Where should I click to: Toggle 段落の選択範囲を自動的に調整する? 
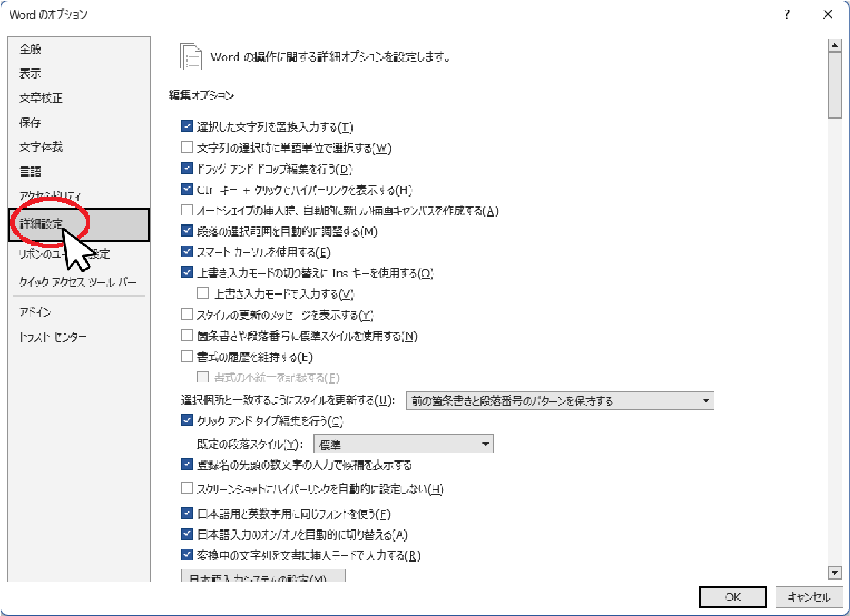pyautogui.click(x=187, y=231)
